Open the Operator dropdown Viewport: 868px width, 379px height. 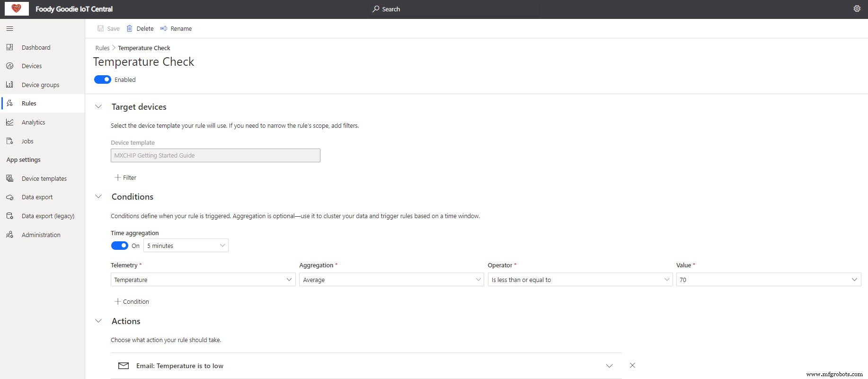pos(580,280)
